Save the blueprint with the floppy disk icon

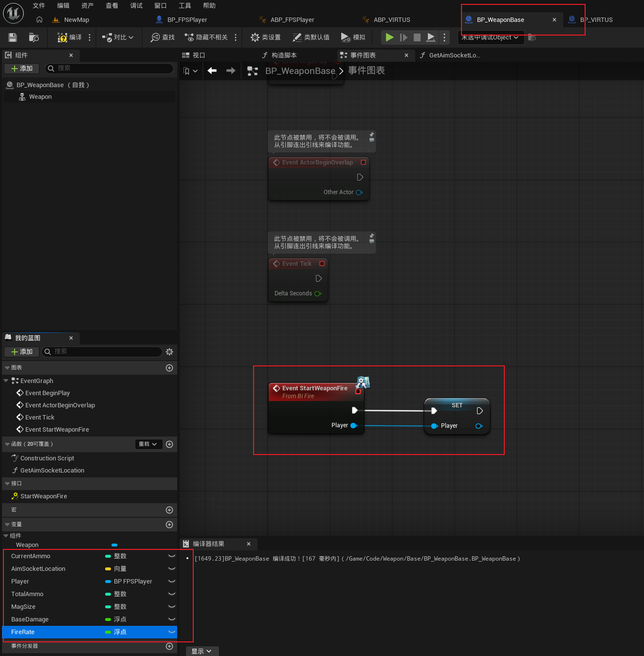tap(13, 37)
